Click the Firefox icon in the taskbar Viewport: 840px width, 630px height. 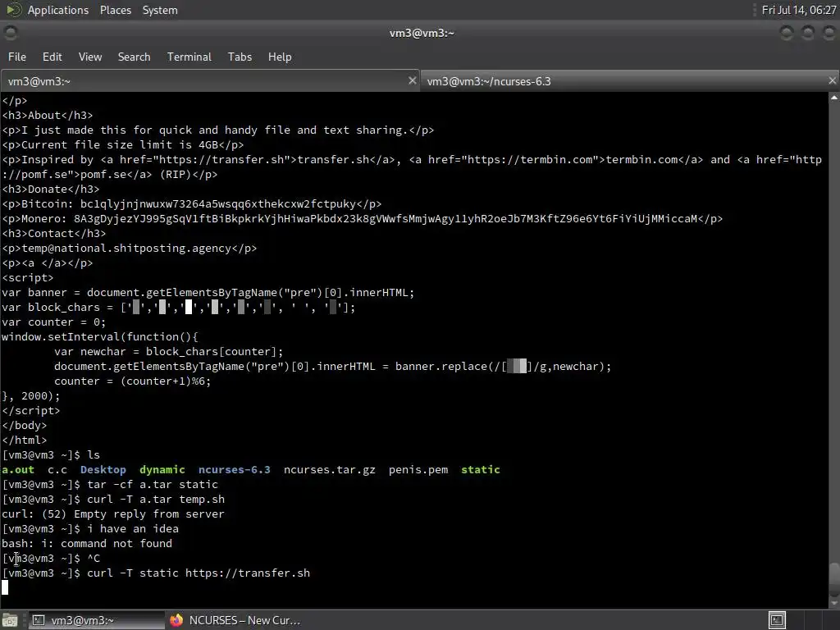(x=176, y=620)
